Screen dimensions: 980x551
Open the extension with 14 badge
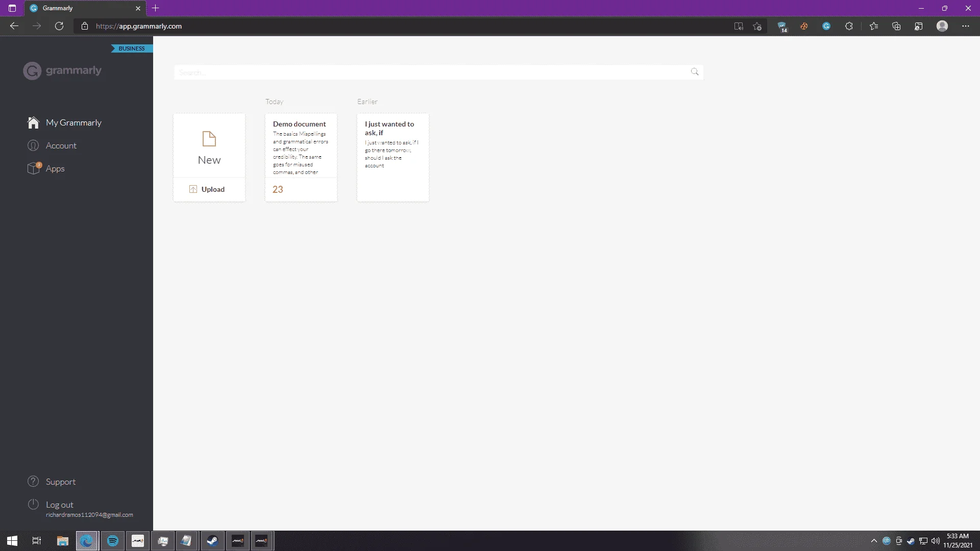pos(782,27)
